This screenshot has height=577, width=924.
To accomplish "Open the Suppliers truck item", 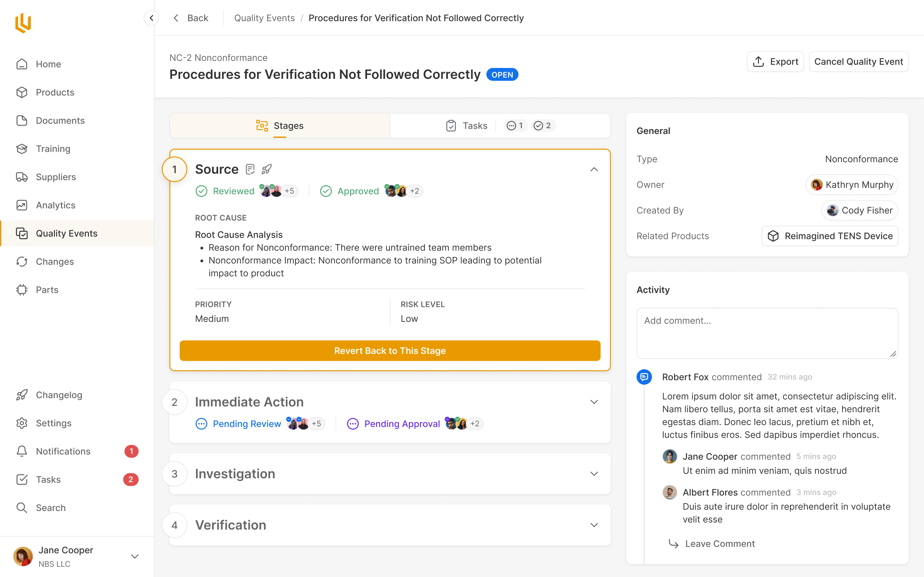I will pyautogui.click(x=56, y=177).
